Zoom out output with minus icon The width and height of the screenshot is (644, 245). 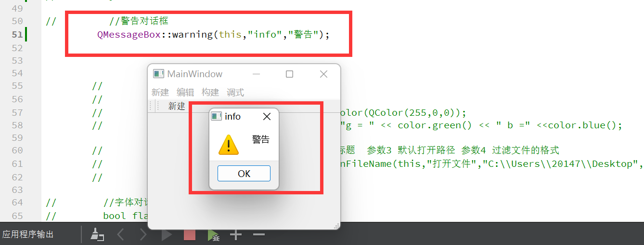259,235
